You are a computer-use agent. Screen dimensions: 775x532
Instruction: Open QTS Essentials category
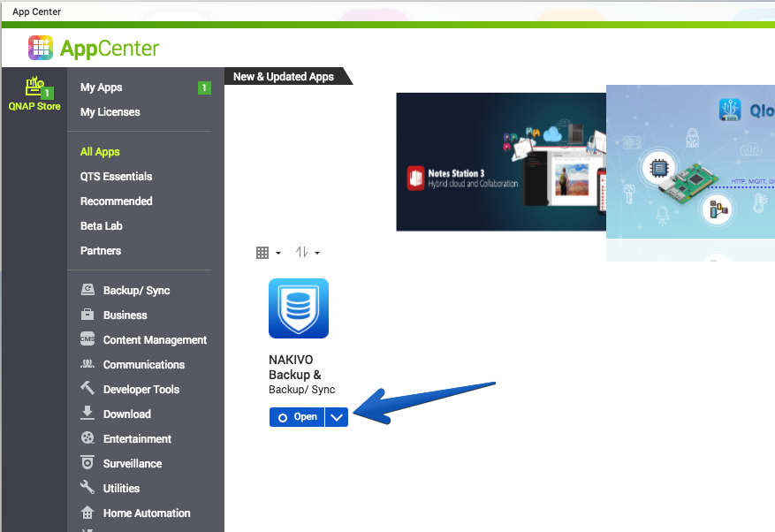pos(116,177)
